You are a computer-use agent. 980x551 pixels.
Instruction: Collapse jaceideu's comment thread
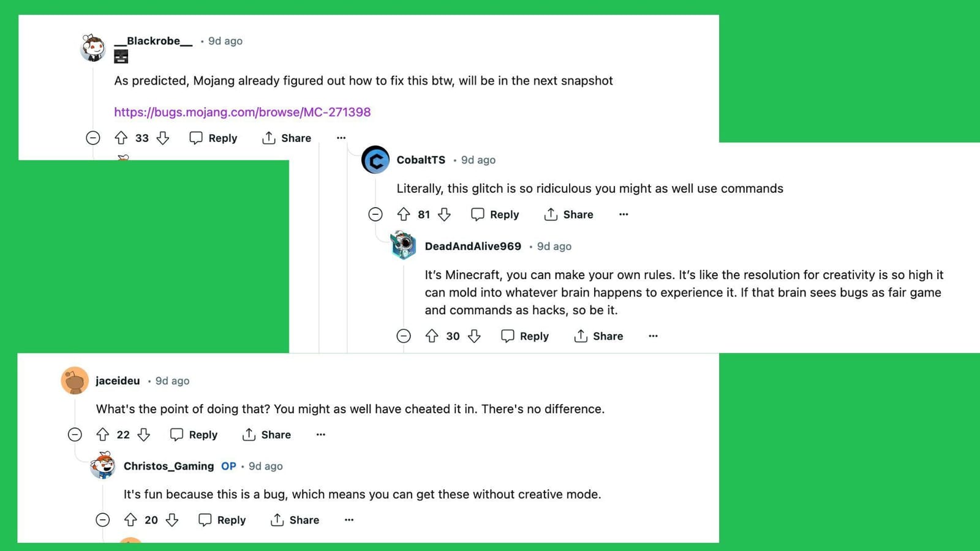[x=75, y=435]
